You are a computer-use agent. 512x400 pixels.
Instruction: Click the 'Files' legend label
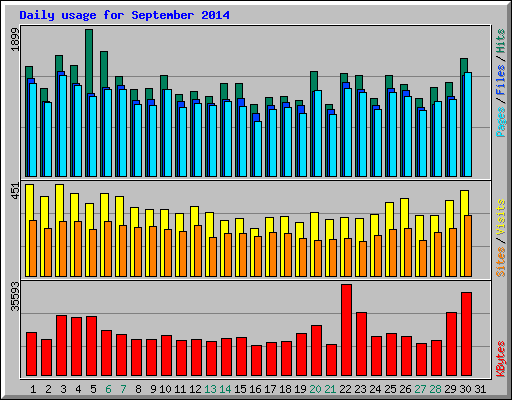[x=501, y=79]
